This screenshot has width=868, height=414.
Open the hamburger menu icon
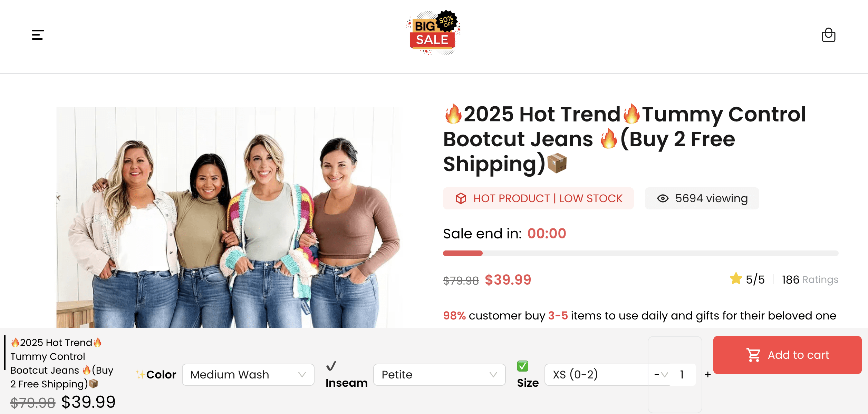click(38, 35)
